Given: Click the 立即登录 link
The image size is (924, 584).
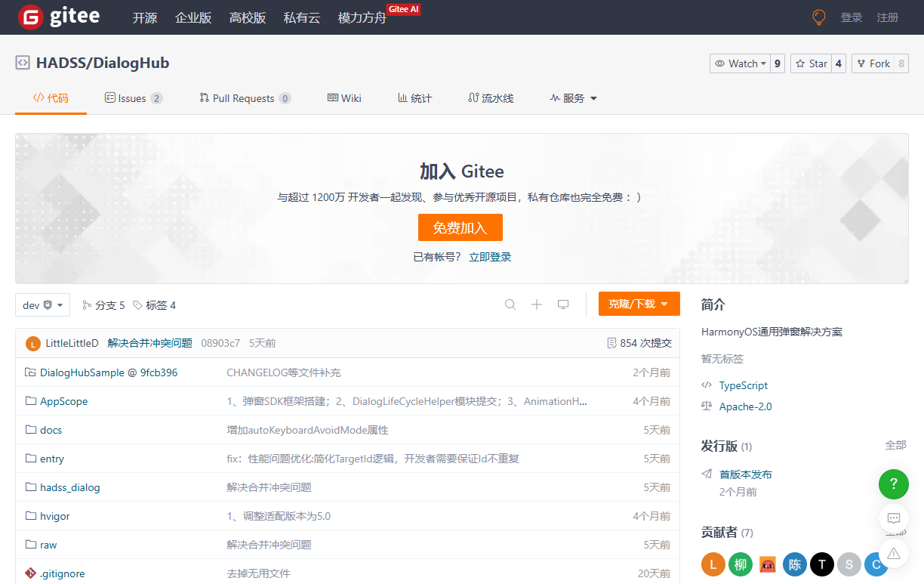Looking at the screenshot, I should (490, 257).
